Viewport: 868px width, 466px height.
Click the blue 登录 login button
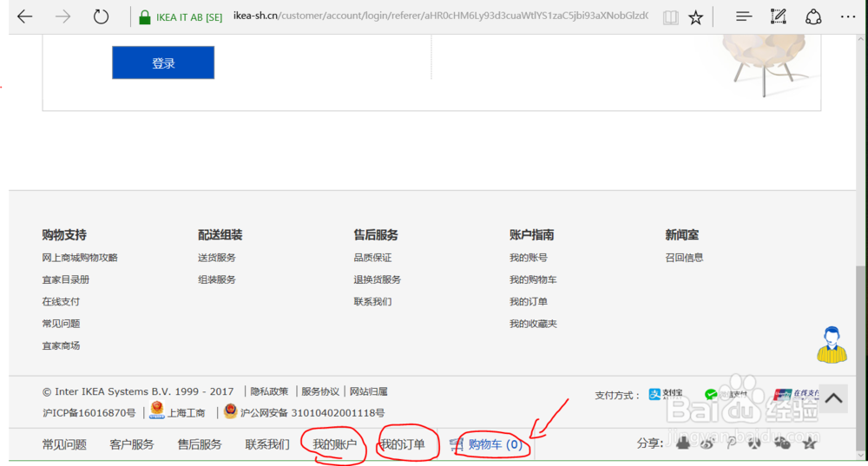pos(163,62)
